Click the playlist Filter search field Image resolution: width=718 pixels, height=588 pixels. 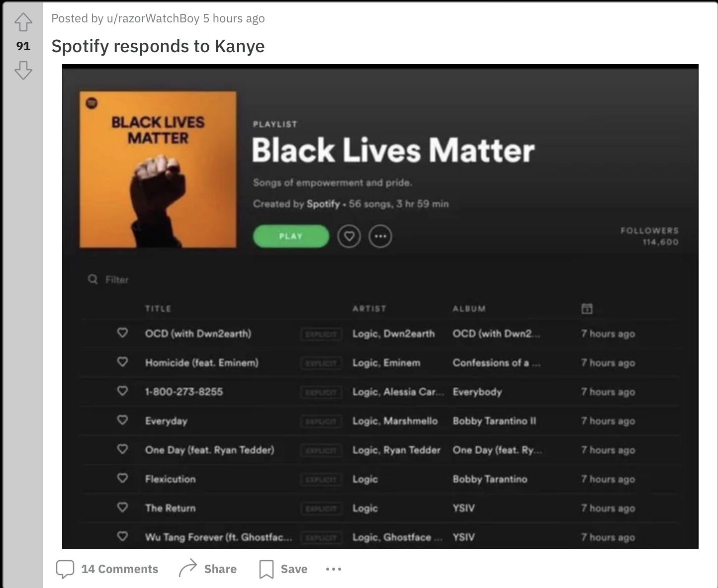tap(117, 280)
